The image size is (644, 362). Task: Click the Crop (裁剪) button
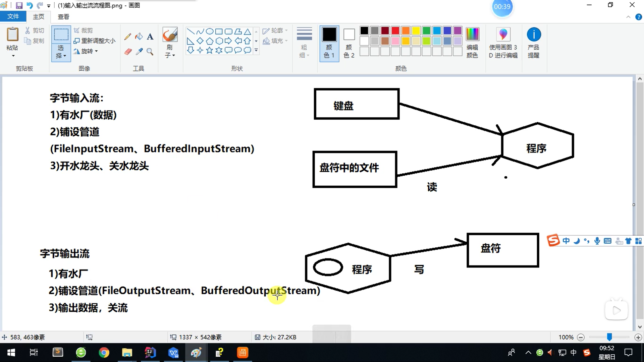click(x=83, y=31)
